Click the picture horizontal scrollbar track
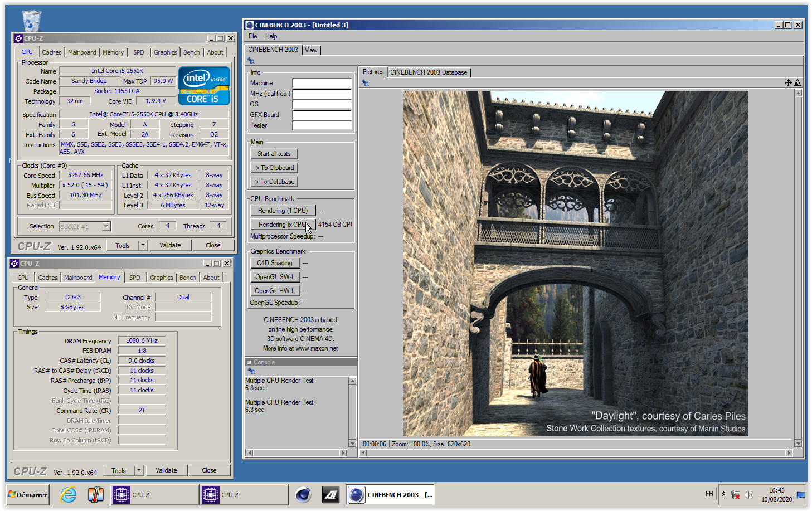 coord(576,453)
